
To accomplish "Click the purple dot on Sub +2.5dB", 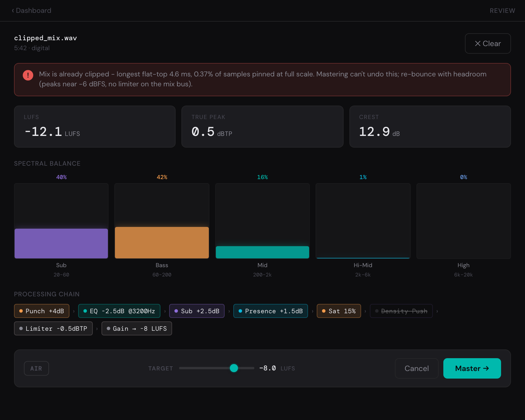I will 176,311.
